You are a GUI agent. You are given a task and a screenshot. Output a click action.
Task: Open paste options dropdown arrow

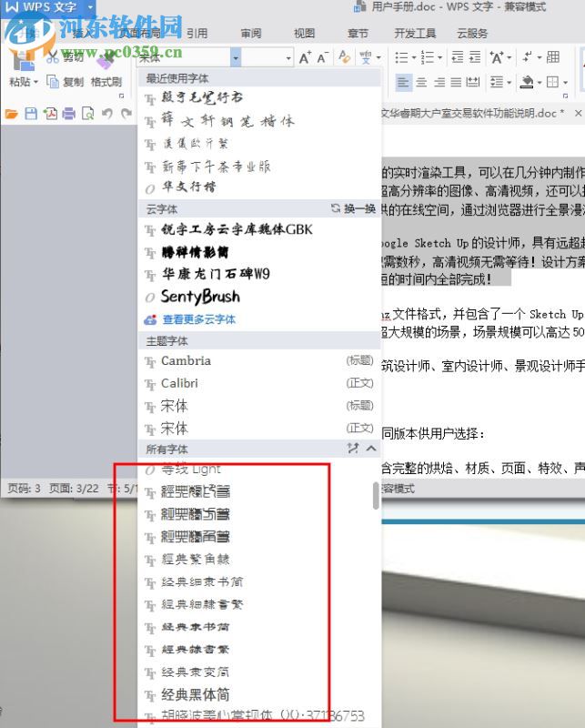(35, 82)
